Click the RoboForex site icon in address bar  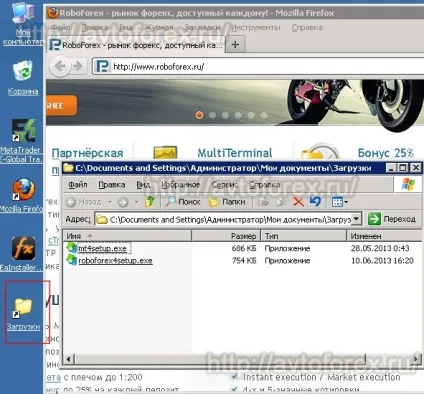(102, 66)
